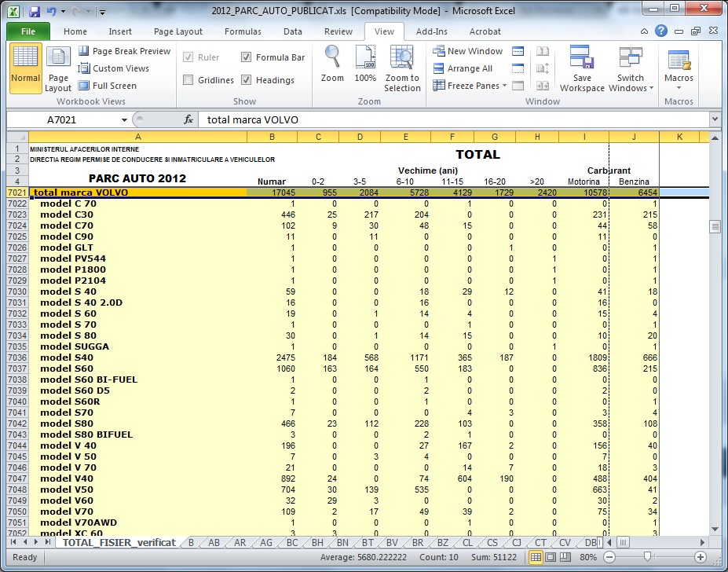Switch to the Data ribbon tab
Image resolution: width=728 pixels, height=572 pixels.
point(292,31)
